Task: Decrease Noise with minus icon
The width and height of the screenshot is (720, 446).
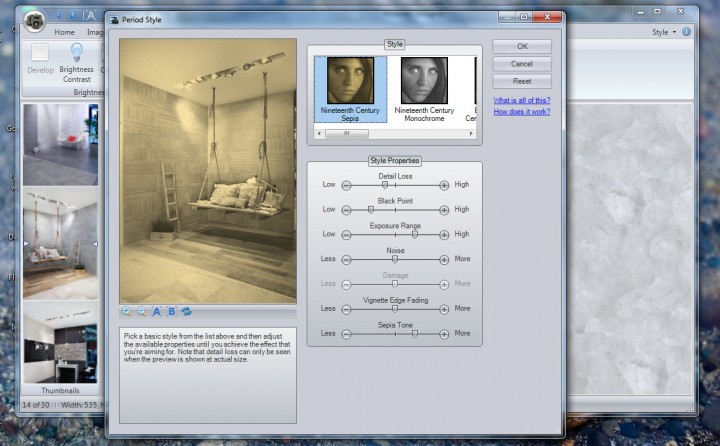Action: coord(346,260)
